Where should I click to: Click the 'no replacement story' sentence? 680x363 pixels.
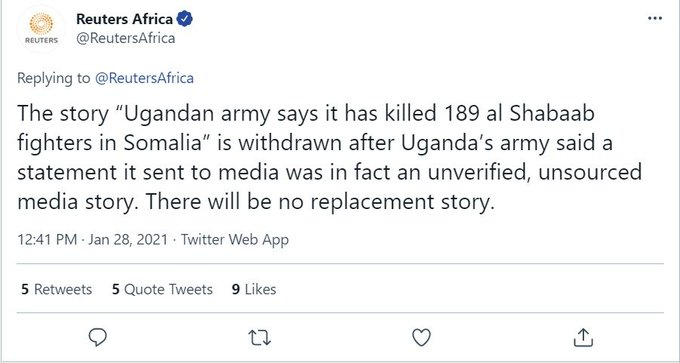coord(320,202)
